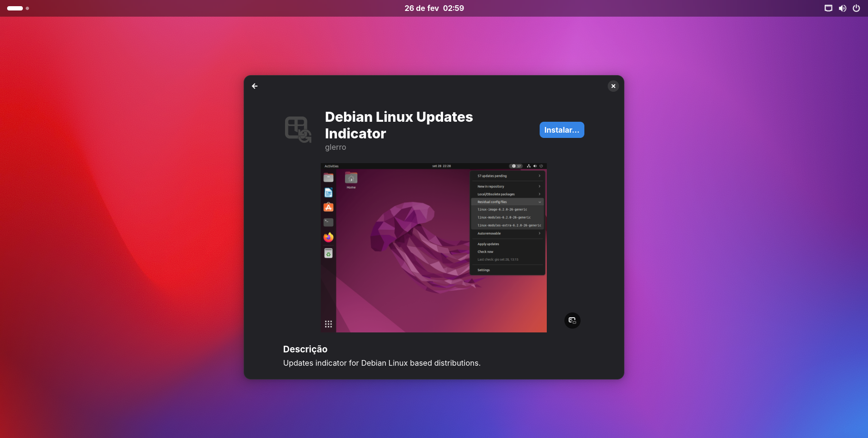Open the screenshot zoom overlay button
The width and height of the screenshot is (868, 438).
point(572,321)
